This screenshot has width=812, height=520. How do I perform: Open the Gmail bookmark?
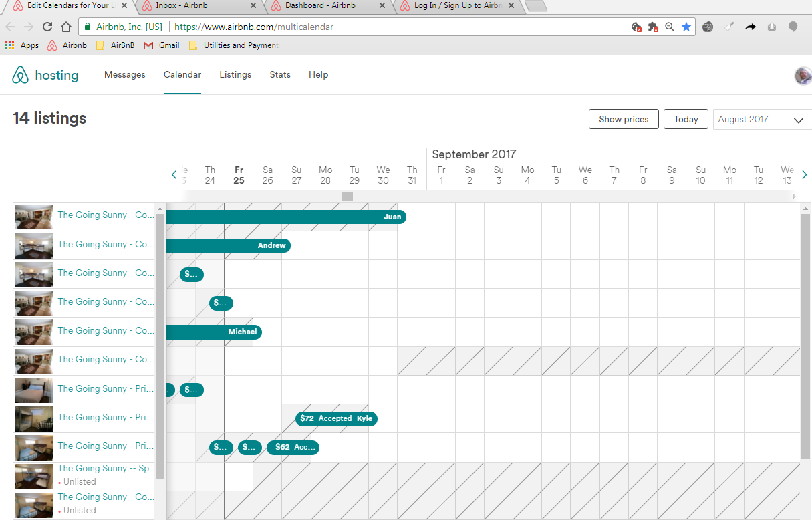coord(162,45)
